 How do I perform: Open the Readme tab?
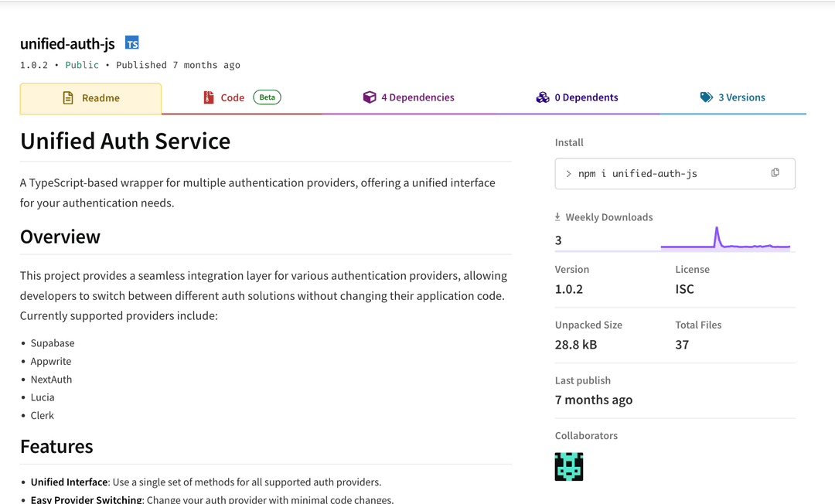tap(90, 98)
